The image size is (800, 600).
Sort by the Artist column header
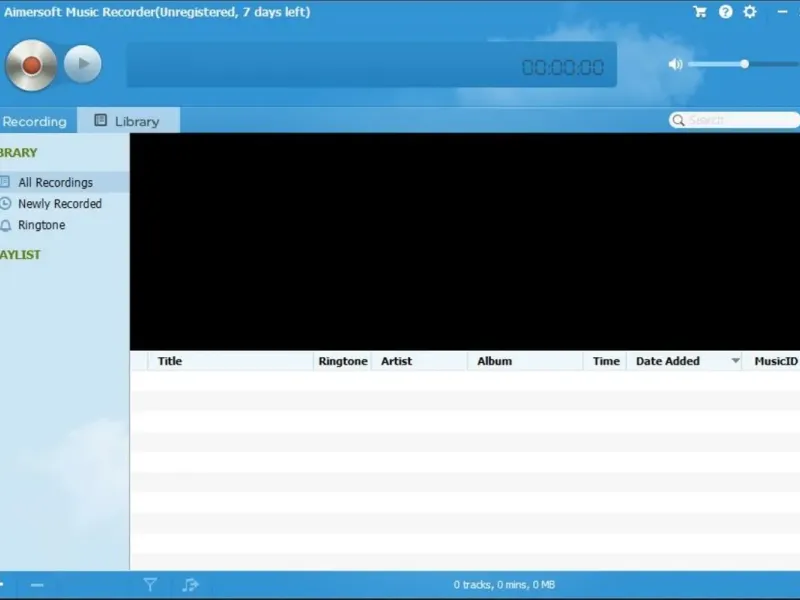click(419, 361)
